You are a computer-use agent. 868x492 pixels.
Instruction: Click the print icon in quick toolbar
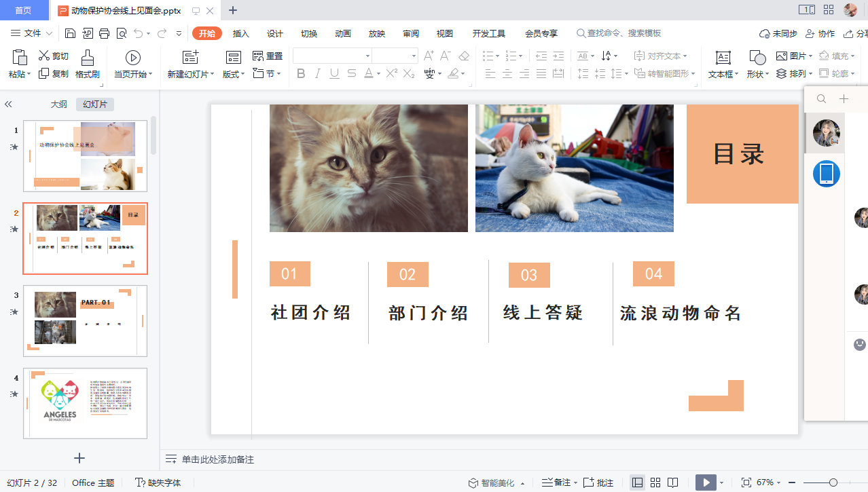point(104,33)
